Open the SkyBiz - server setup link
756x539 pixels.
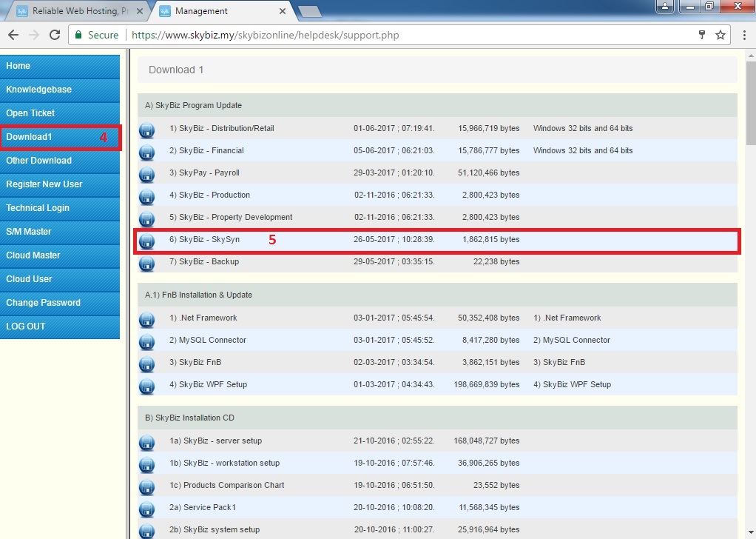[215, 441]
